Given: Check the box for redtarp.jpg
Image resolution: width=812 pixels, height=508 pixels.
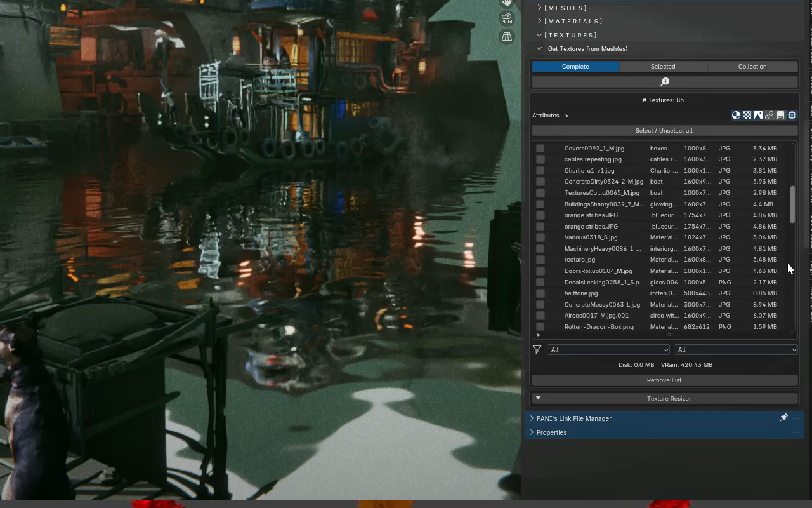Looking at the screenshot, I should pos(540,260).
